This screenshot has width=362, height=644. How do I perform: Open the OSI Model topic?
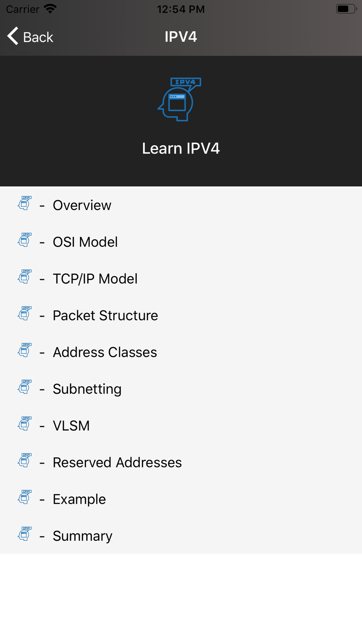click(181, 242)
